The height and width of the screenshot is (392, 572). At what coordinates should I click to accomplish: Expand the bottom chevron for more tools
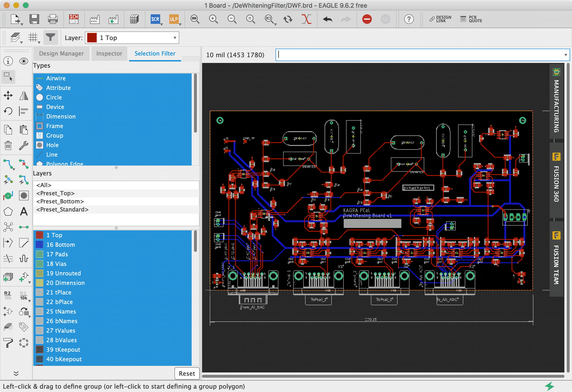(16, 373)
